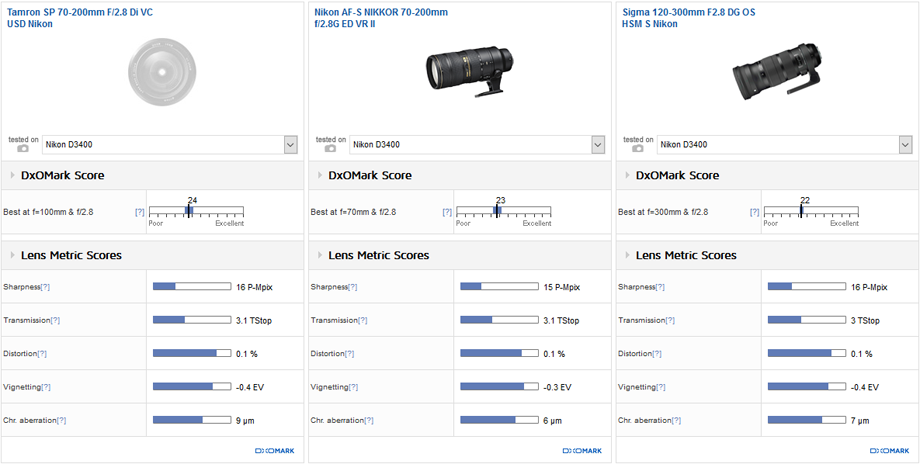Screen dimensions: 920x464
Task: Open Sigma 120-300mm F2.8 DG OS lens link
Action: point(689,18)
